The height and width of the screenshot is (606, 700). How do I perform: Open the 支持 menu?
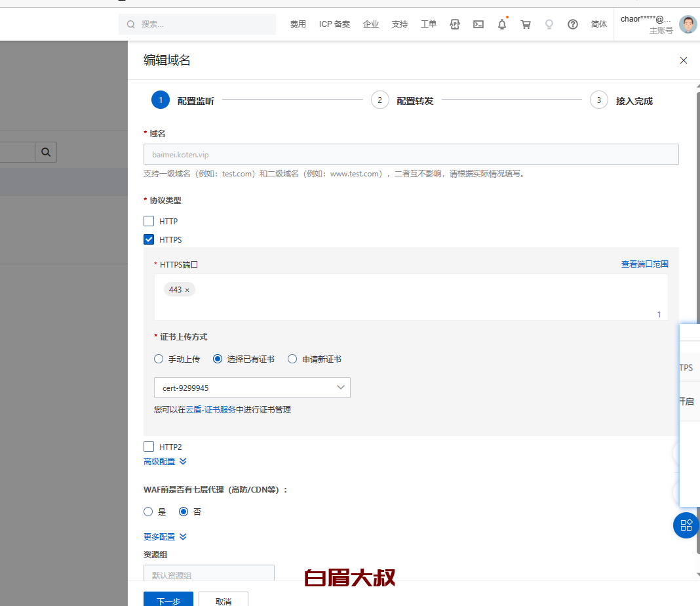(400, 24)
